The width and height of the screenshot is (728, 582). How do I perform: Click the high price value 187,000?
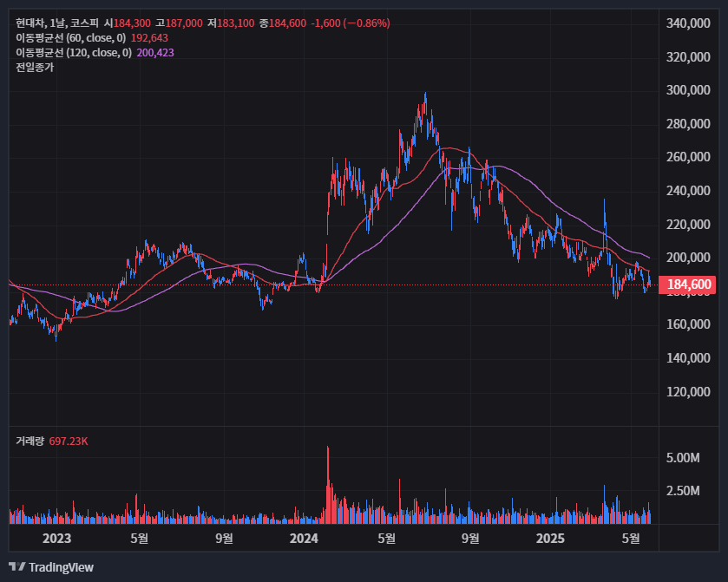[184, 23]
